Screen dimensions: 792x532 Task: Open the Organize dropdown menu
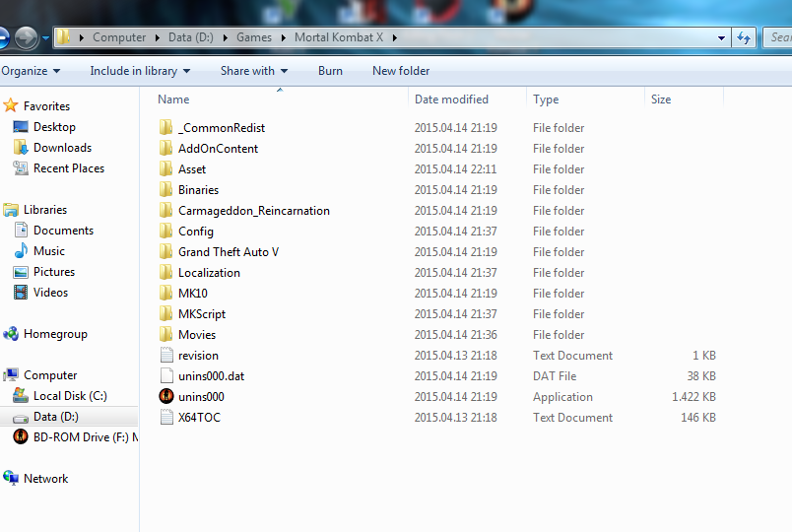coord(31,71)
